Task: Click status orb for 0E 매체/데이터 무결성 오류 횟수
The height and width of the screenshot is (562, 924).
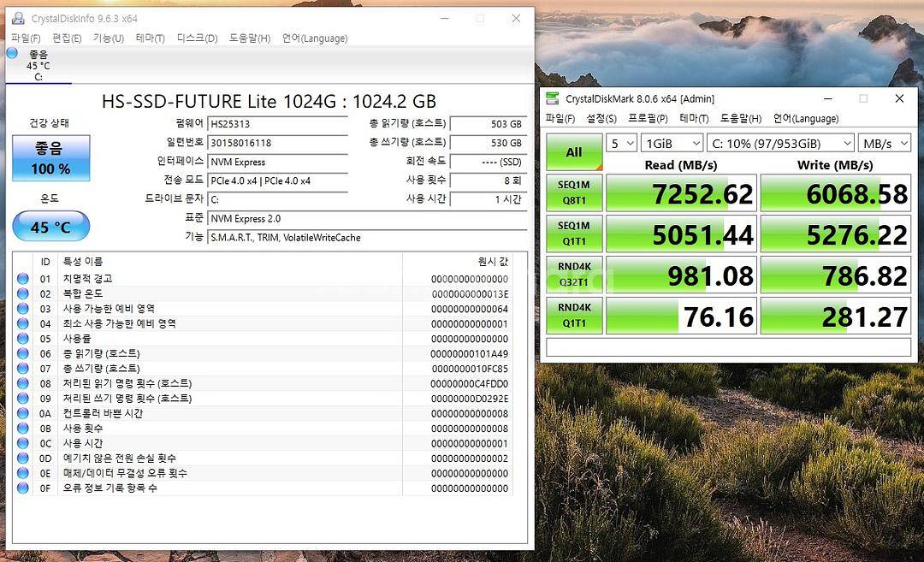Action: [23, 473]
